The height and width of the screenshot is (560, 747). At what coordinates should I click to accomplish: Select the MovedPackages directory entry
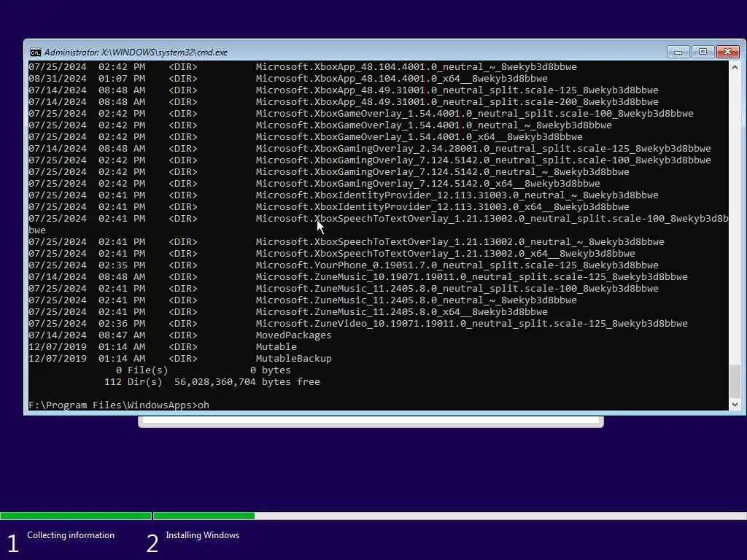click(x=293, y=335)
